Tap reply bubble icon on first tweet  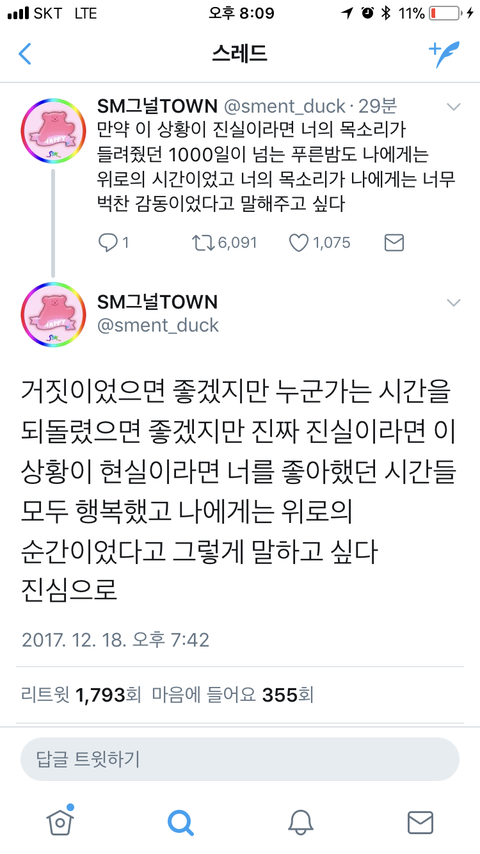(x=113, y=242)
